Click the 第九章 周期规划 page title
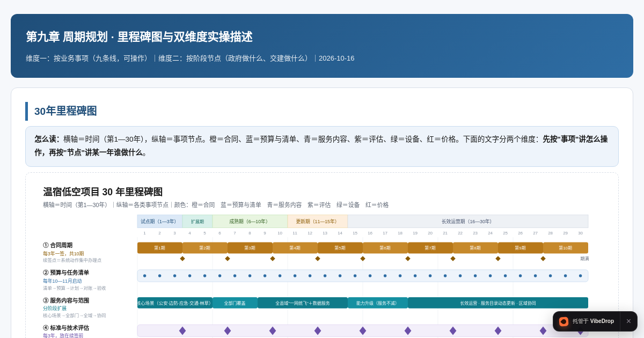 click(139, 37)
